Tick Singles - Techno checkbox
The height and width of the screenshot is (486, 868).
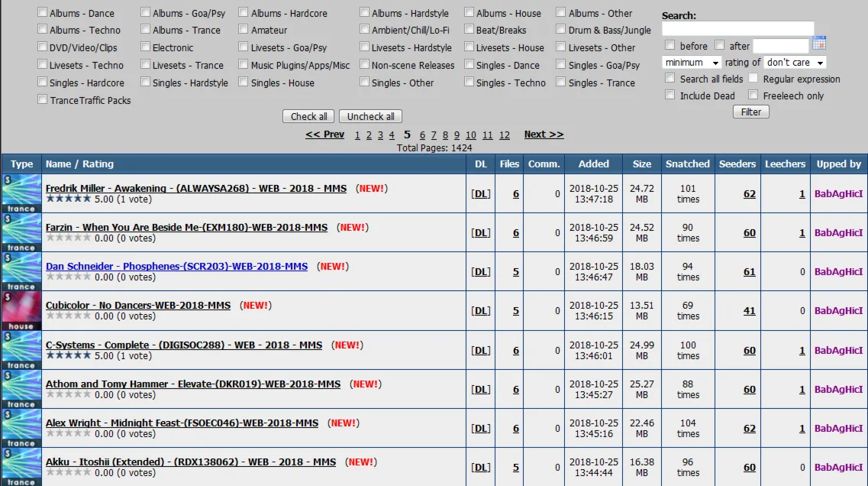[x=469, y=82]
